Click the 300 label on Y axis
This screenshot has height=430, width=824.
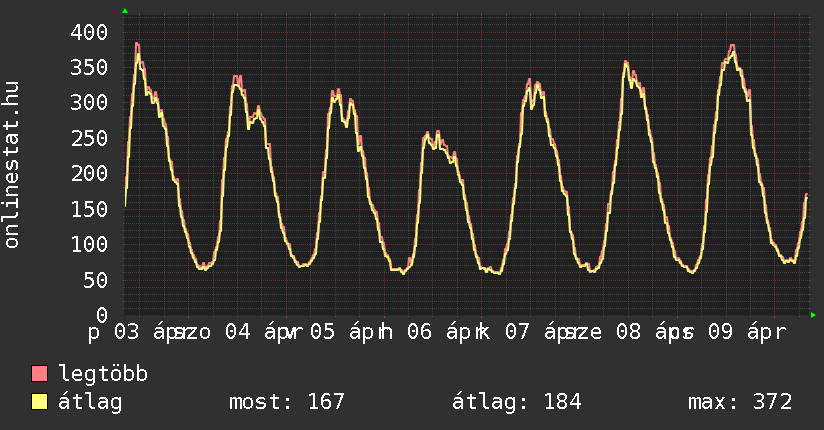coord(88,103)
